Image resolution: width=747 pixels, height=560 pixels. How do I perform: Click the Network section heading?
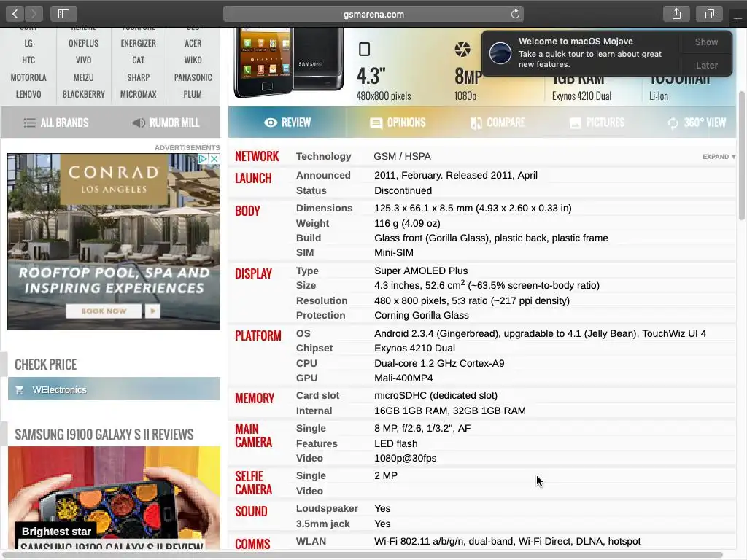[257, 157]
